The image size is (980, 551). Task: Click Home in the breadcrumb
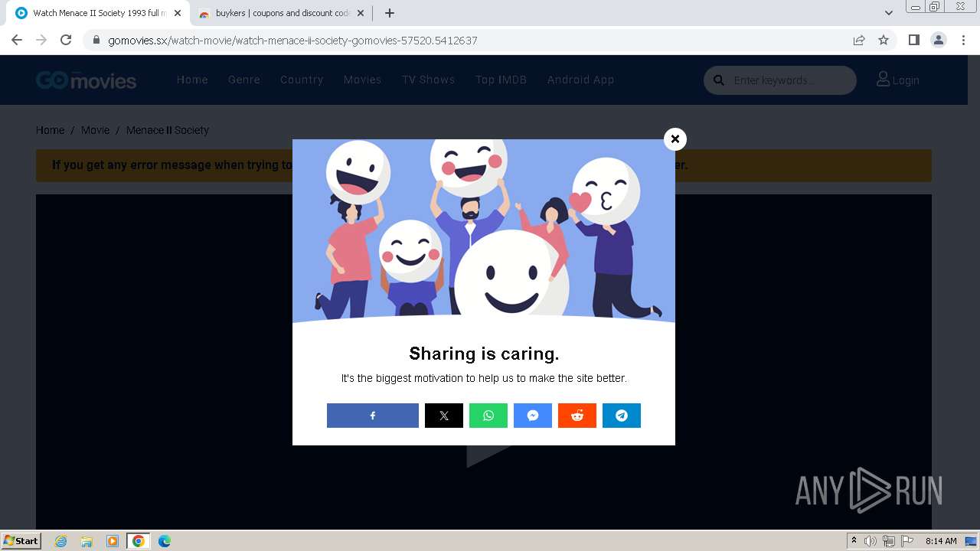[x=50, y=130]
